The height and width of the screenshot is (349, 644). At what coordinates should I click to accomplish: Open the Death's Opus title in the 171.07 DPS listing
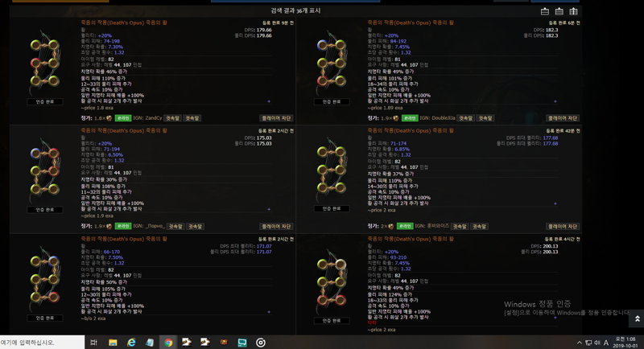click(x=124, y=239)
